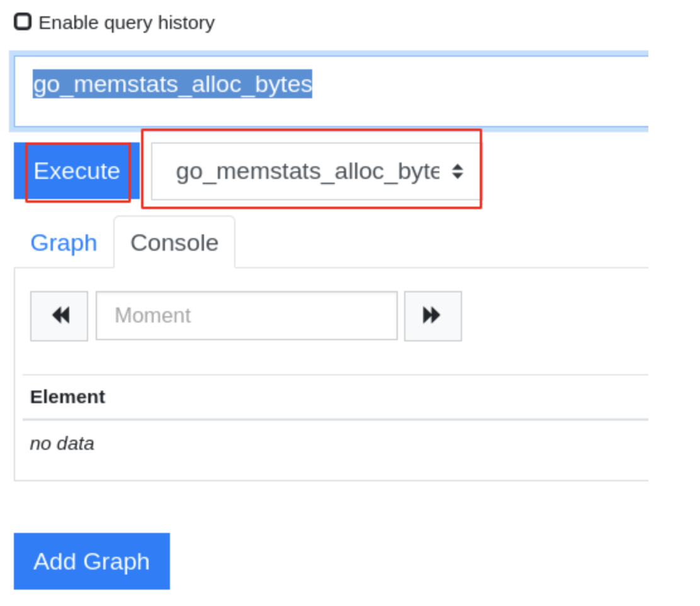Run the query with Execute button
This screenshot has height=606, width=700.
tap(77, 171)
